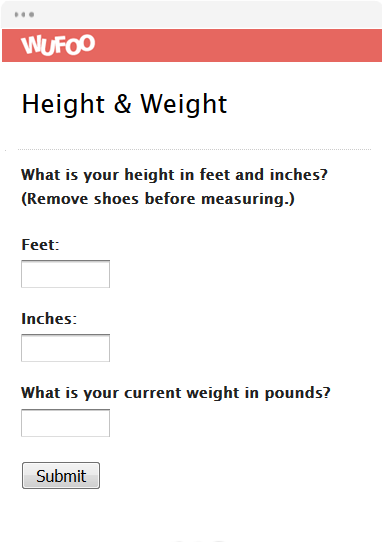Click the height in feet and inches question

pos(174,174)
